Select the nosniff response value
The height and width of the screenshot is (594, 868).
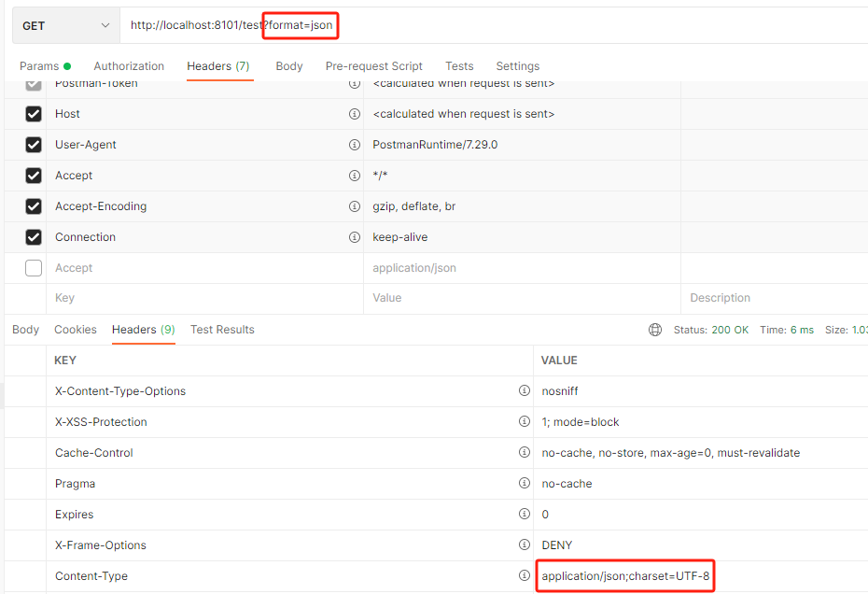[x=560, y=391]
